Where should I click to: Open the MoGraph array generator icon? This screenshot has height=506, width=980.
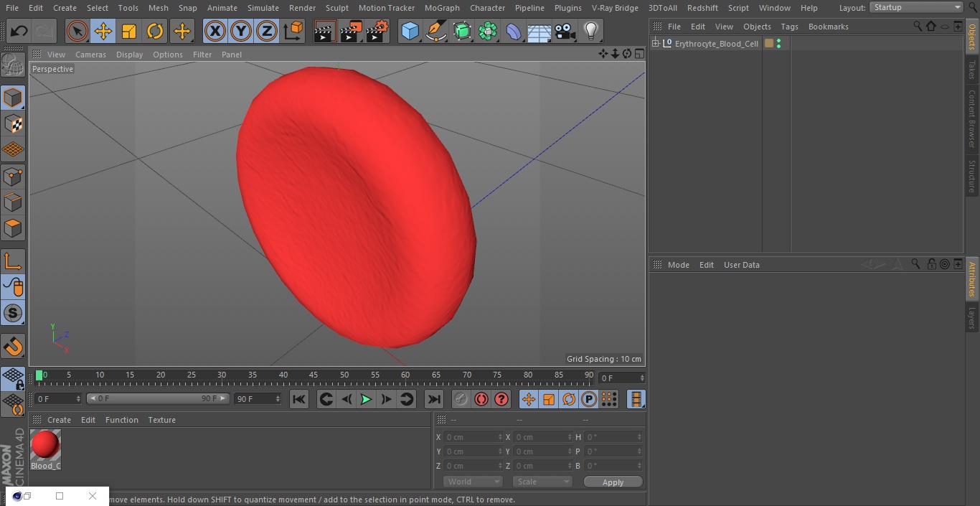tap(488, 32)
